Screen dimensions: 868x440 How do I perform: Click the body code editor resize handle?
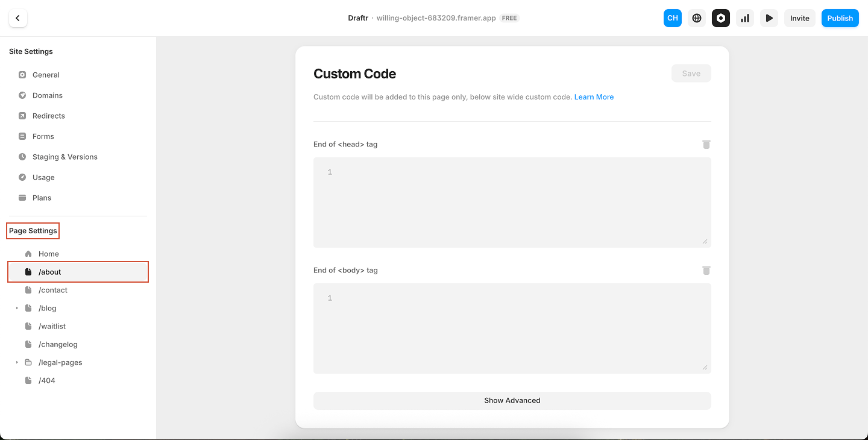[705, 367]
